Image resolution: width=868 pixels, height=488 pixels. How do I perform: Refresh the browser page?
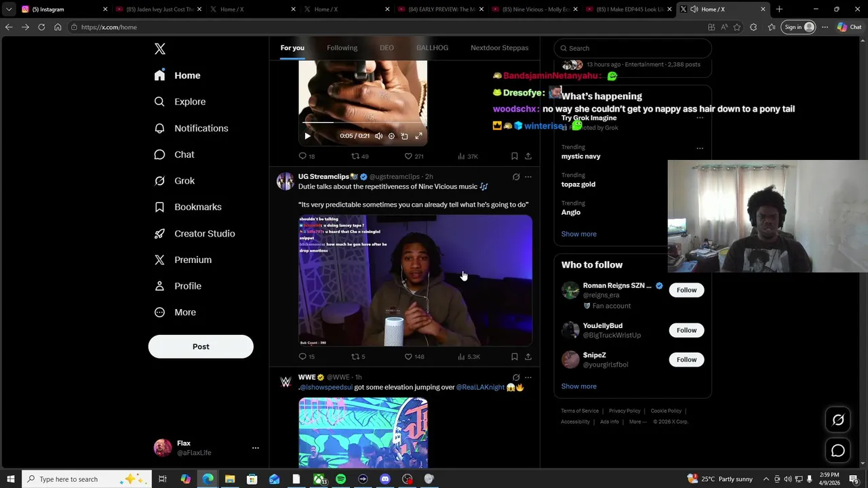(x=41, y=27)
